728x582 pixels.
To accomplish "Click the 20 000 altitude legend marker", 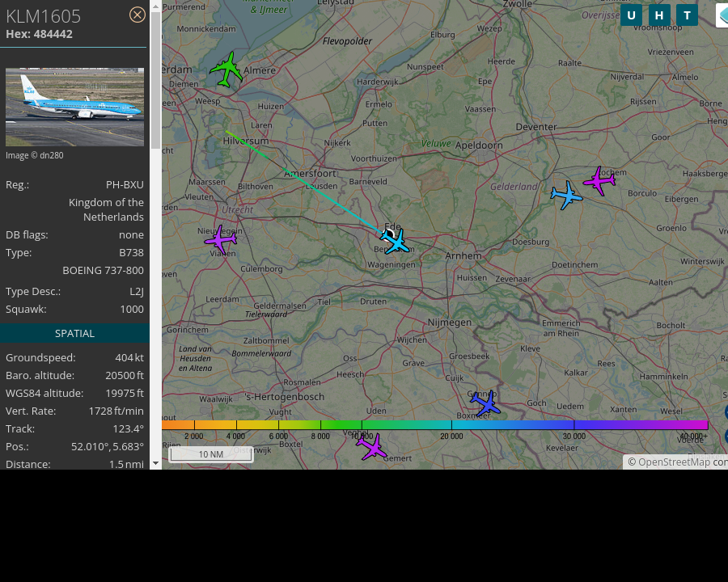I will [451, 436].
